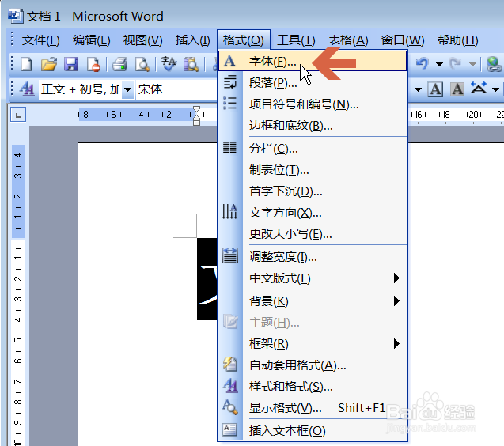Image resolution: width=504 pixels, height=446 pixels.
Task: Click the 宋体 font name box
Action: tap(176, 89)
